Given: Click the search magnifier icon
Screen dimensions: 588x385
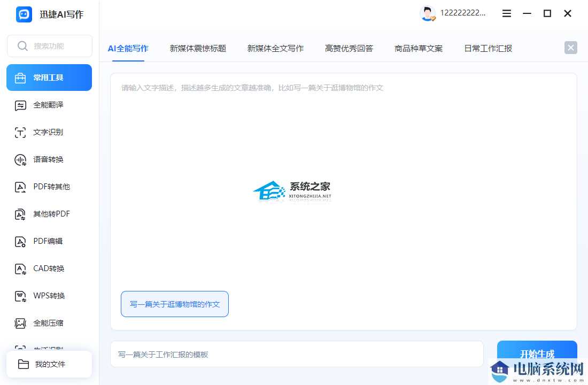Looking at the screenshot, I should tap(22, 46).
